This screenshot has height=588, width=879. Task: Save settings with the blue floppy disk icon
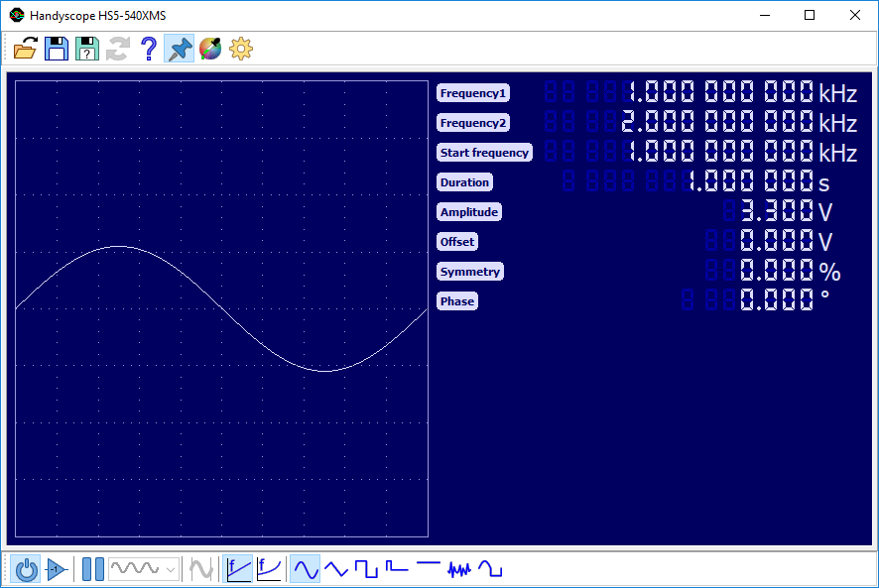point(57,48)
